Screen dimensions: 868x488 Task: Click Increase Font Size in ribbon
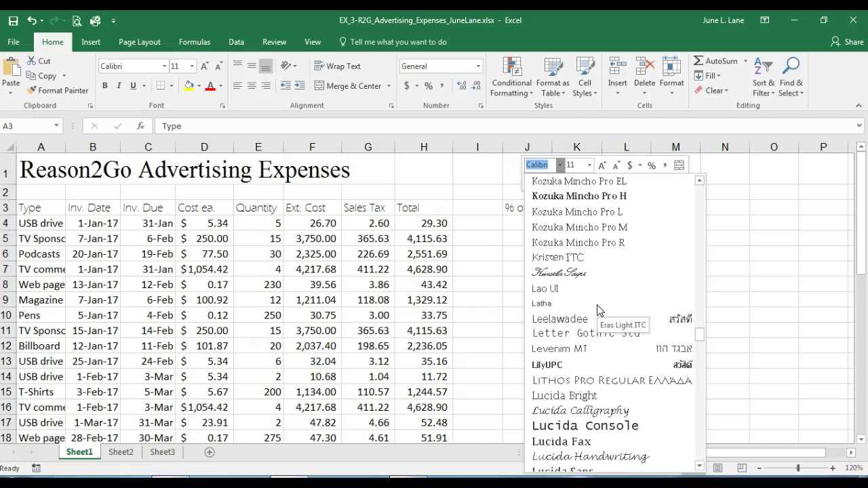[205, 66]
